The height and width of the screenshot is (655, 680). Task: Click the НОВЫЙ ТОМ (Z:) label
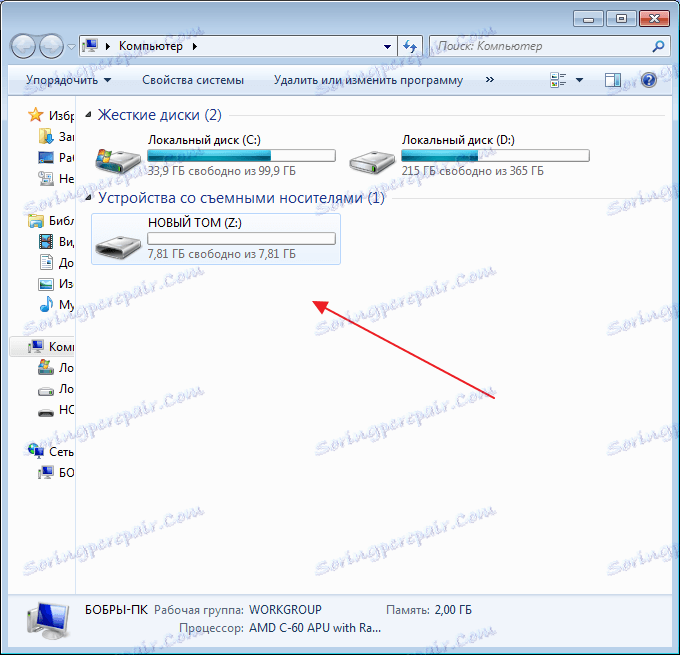pyautogui.click(x=195, y=223)
